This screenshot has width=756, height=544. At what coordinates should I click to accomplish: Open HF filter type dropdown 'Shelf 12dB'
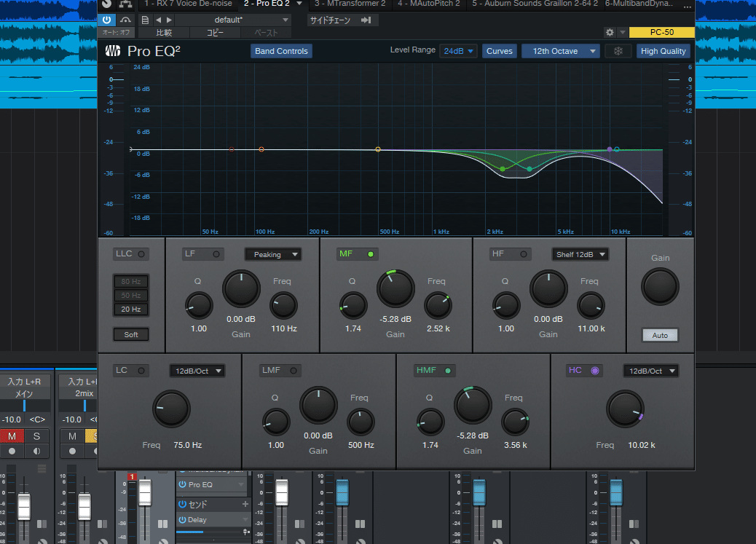tap(580, 255)
